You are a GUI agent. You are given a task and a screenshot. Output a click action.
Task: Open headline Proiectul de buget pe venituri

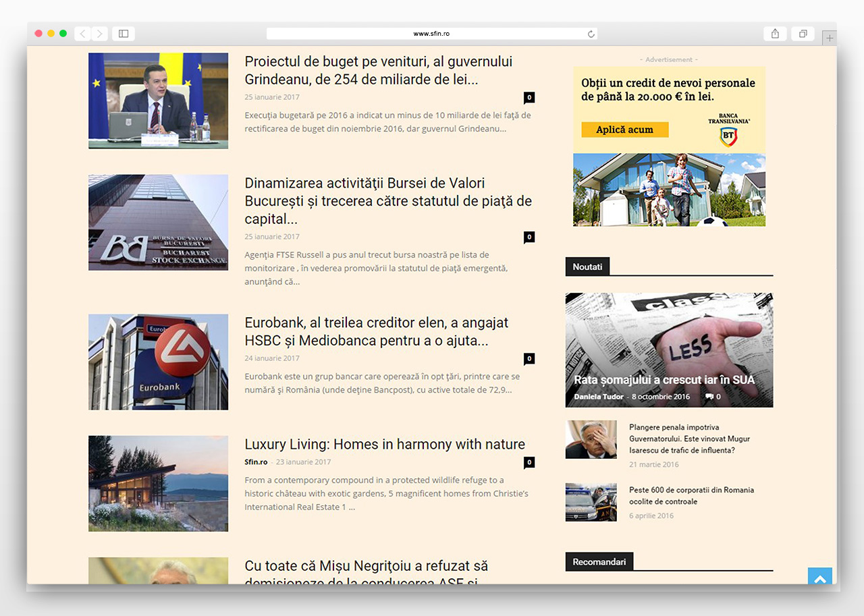click(379, 70)
